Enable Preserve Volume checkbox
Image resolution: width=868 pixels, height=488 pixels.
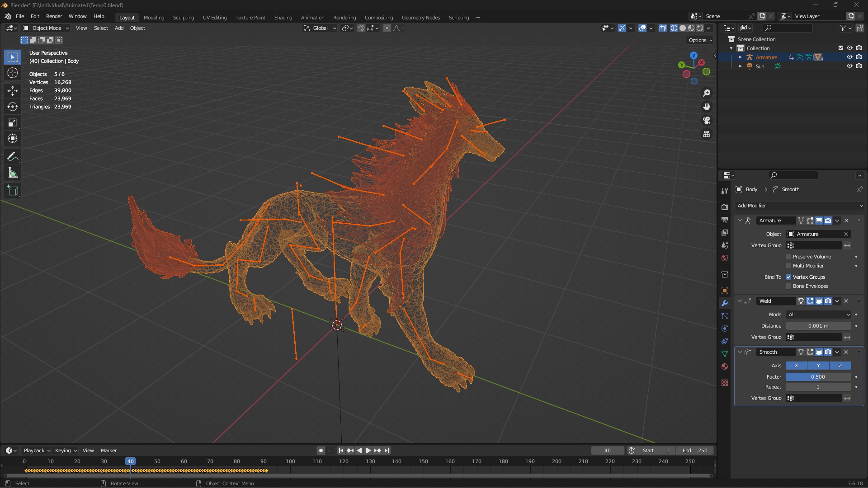788,257
